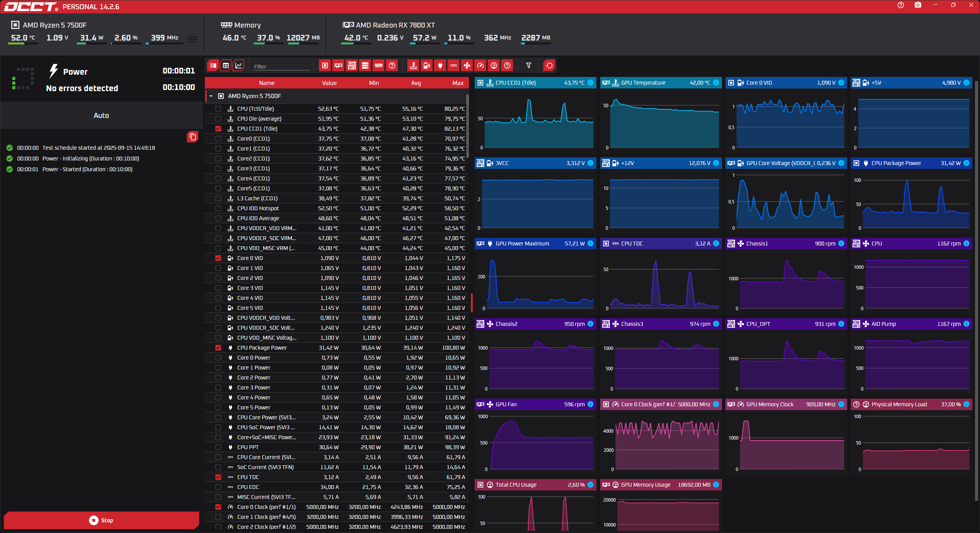The image size is (980, 533).
Task: Sort the table by Max column
Action: pyautogui.click(x=457, y=83)
